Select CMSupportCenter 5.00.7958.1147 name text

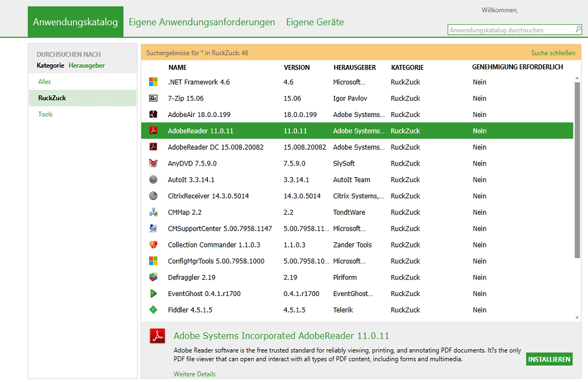point(220,229)
